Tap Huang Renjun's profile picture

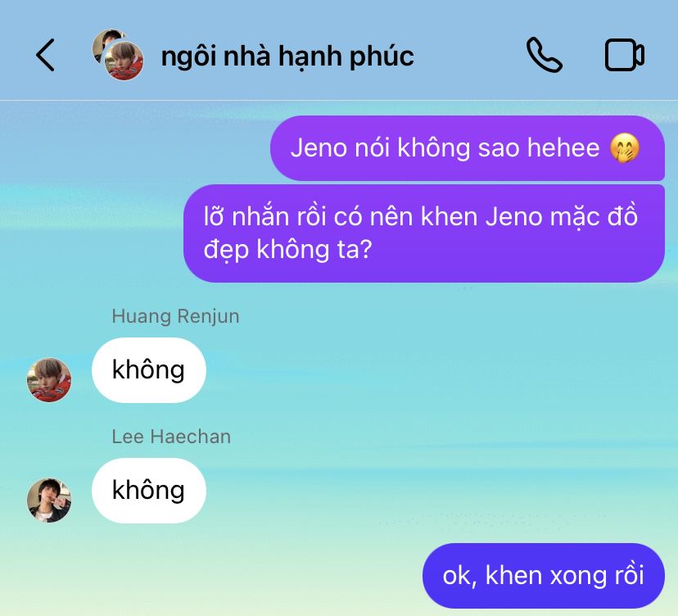pos(49,380)
